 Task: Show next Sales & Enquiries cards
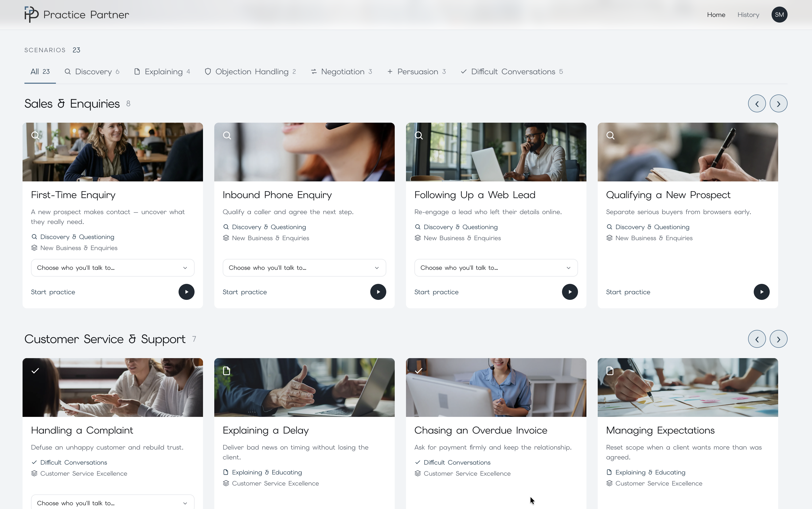(x=778, y=103)
